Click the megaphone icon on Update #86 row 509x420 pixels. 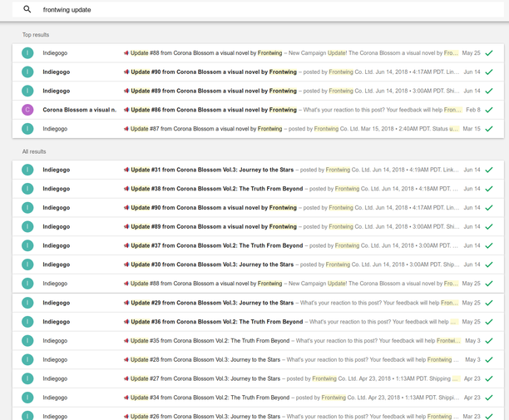(126, 110)
